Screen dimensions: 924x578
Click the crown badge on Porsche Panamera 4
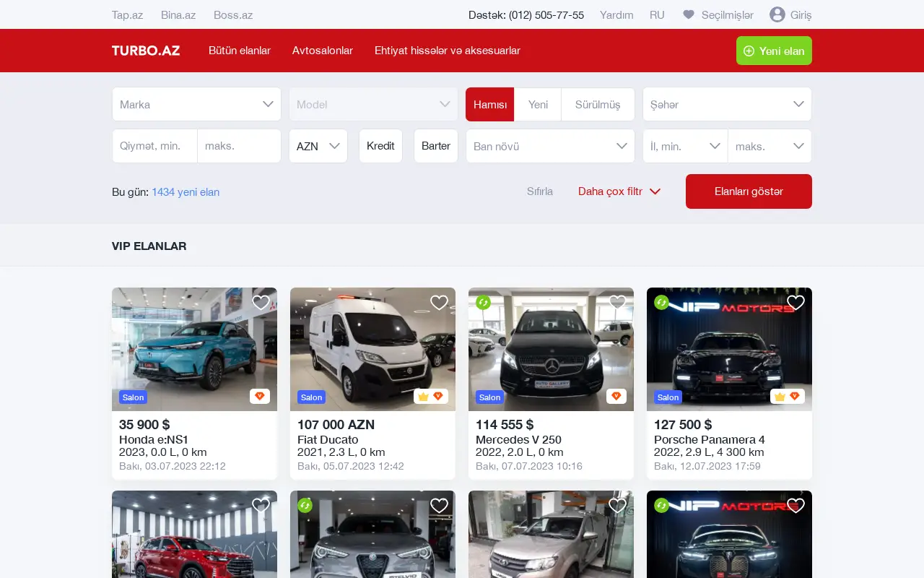pos(780,397)
